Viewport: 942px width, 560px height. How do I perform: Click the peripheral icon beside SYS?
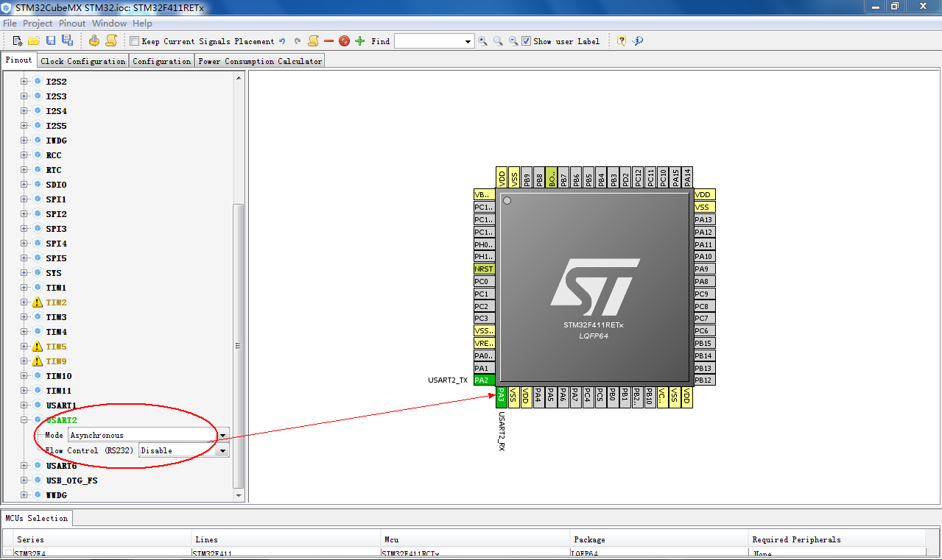tap(38, 273)
